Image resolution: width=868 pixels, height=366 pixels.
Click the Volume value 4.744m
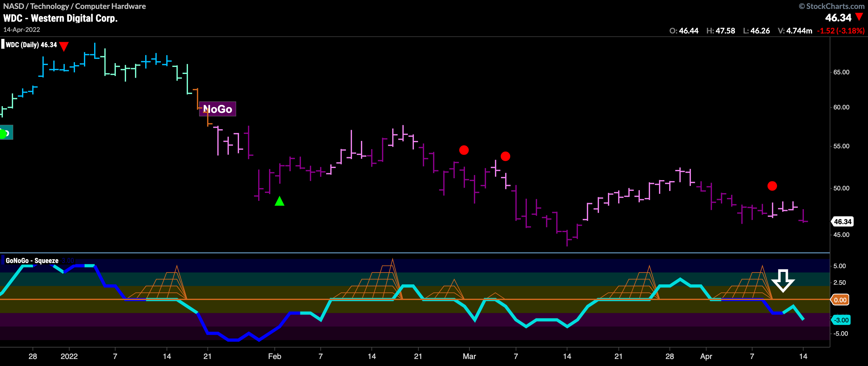click(799, 31)
